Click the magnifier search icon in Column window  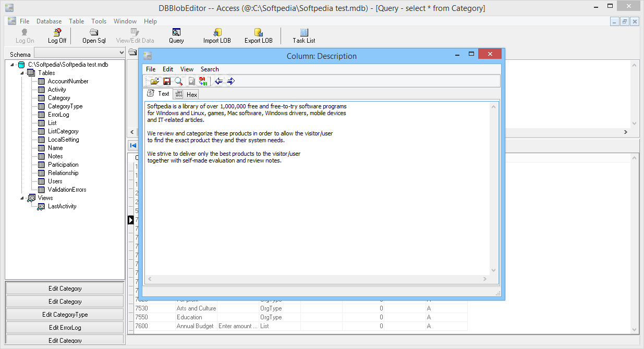179,81
